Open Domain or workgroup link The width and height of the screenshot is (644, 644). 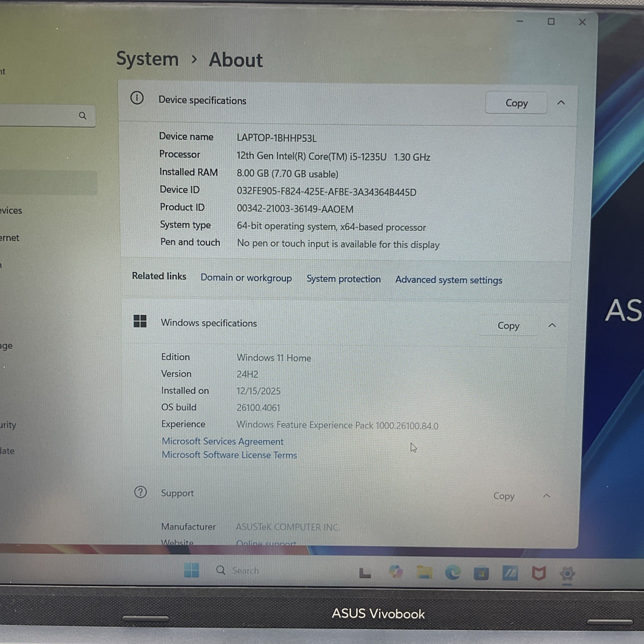(246, 278)
